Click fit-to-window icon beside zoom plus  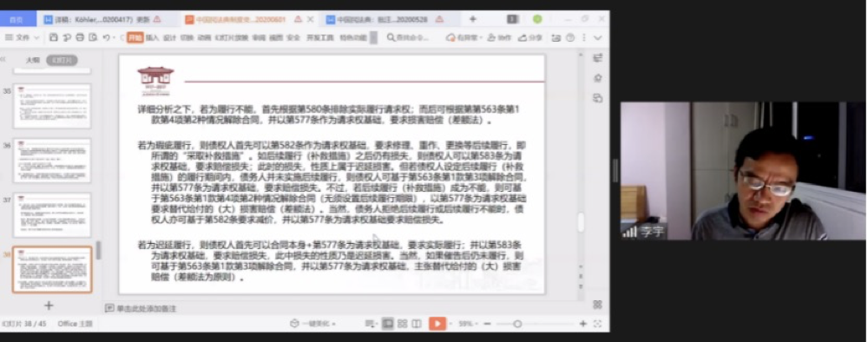click(x=597, y=324)
